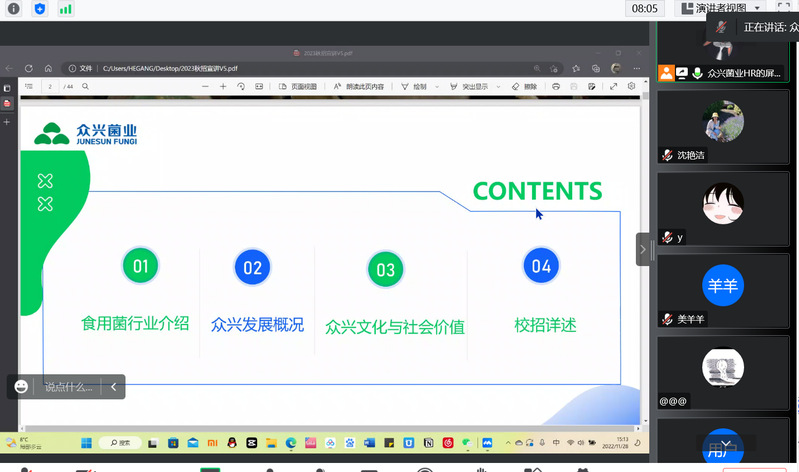Click the 说点什么 chat input
This screenshot has height=472, width=799.
68,387
